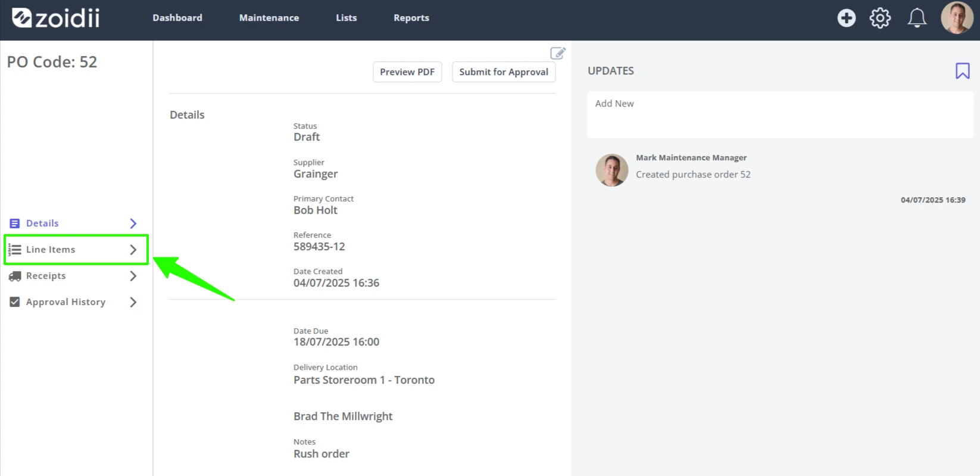Click the Mark Maintenance Manager name
This screenshot has width=980, height=476.
691,158
